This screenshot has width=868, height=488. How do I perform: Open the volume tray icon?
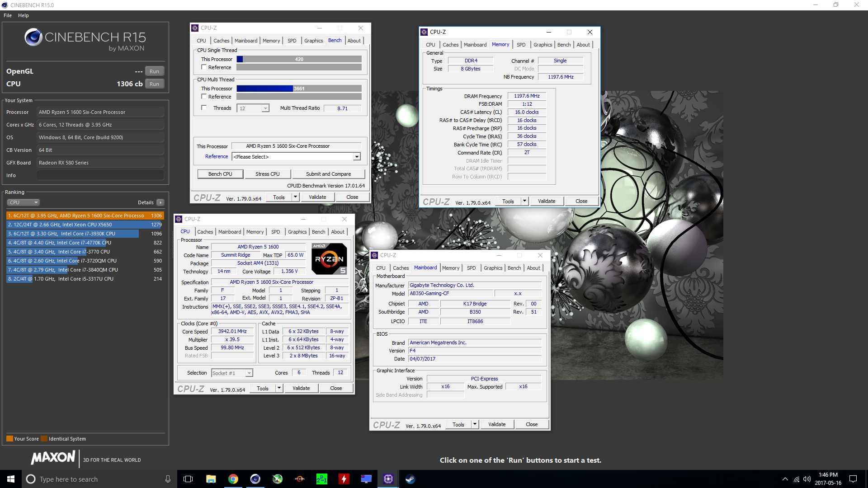807,479
